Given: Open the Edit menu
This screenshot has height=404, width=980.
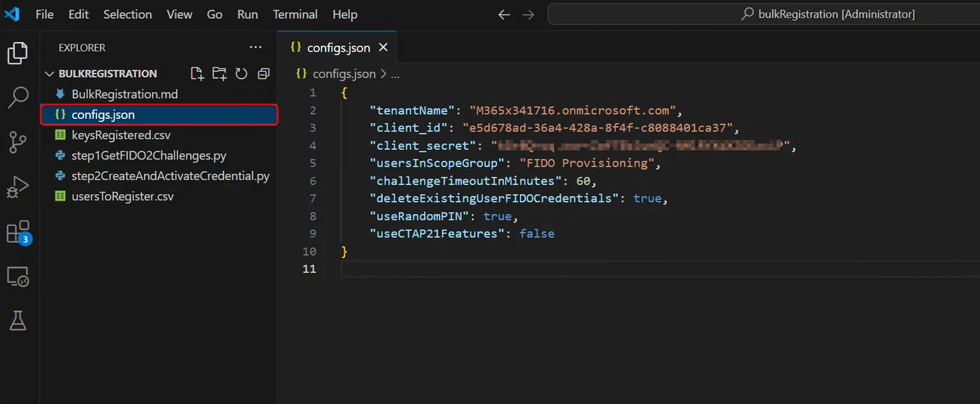Looking at the screenshot, I should [x=78, y=14].
